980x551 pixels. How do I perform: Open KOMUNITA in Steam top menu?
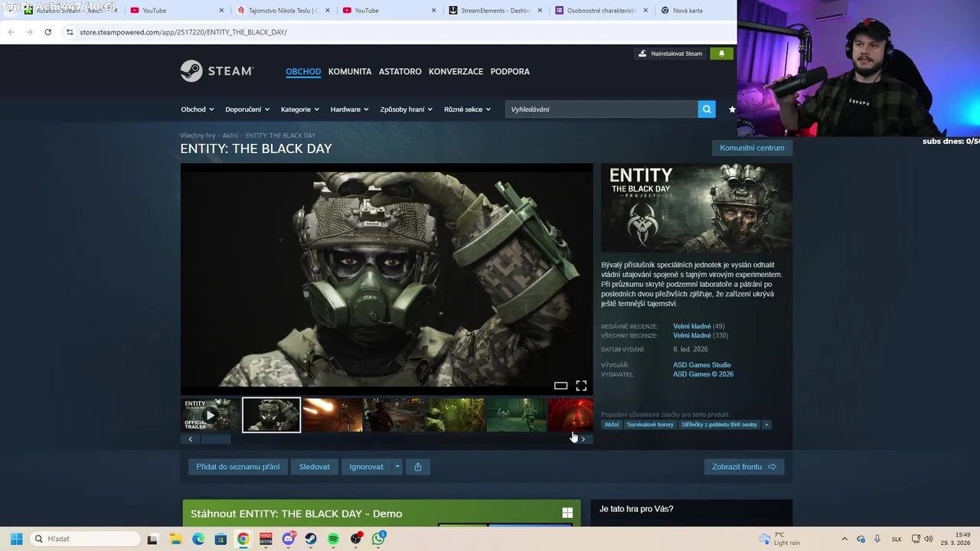coord(350,71)
